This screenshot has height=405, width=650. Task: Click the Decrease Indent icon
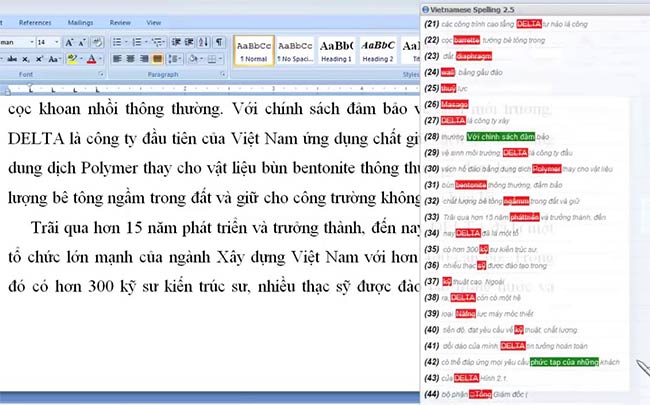tap(176, 42)
